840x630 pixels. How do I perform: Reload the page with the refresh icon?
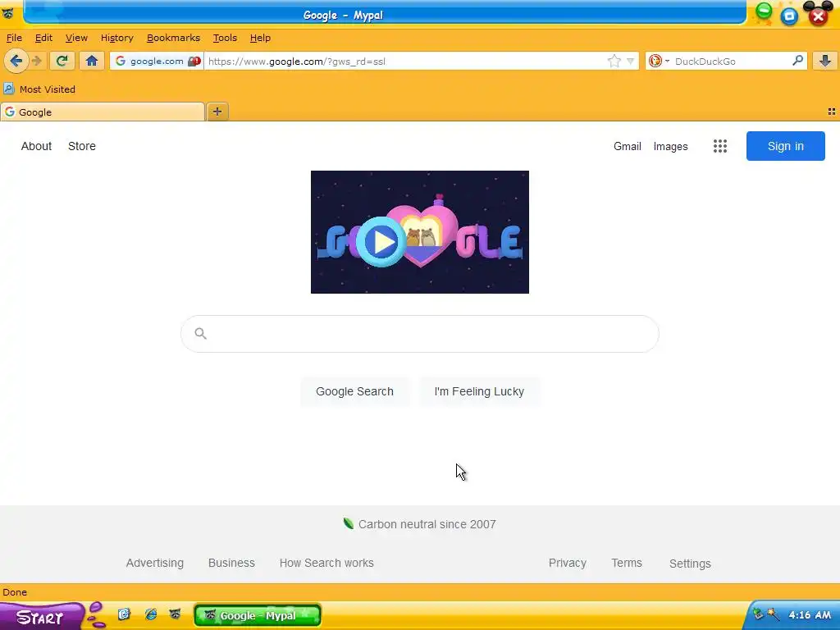(x=62, y=61)
